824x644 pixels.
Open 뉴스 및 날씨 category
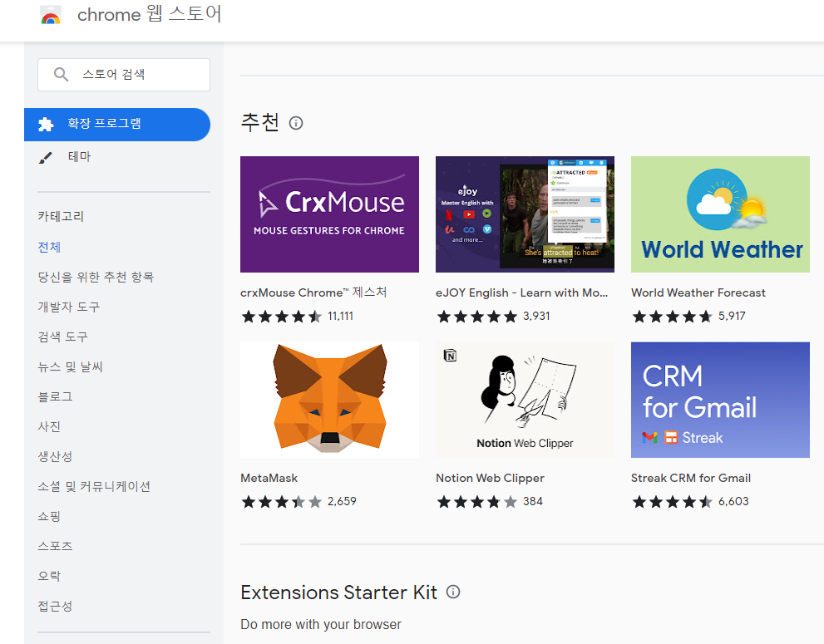(71, 366)
